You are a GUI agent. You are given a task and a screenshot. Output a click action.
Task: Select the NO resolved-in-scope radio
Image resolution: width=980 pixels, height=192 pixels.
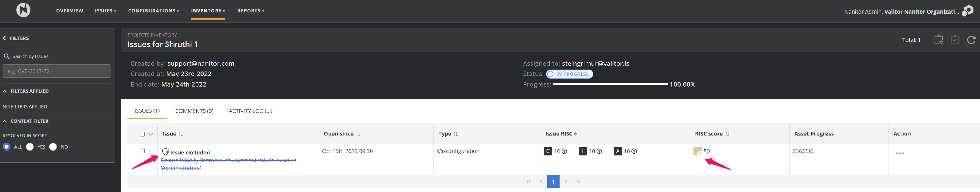pyautogui.click(x=53, y=147)
